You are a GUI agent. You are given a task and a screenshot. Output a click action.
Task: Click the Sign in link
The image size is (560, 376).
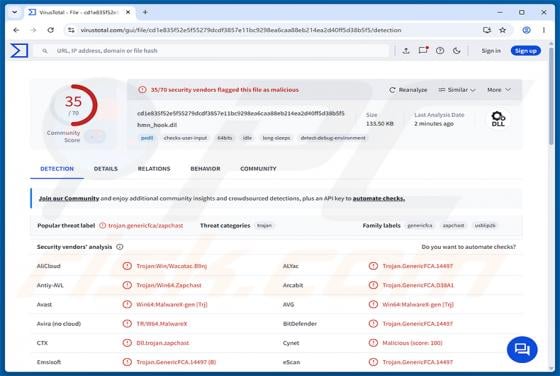(491, 51)
